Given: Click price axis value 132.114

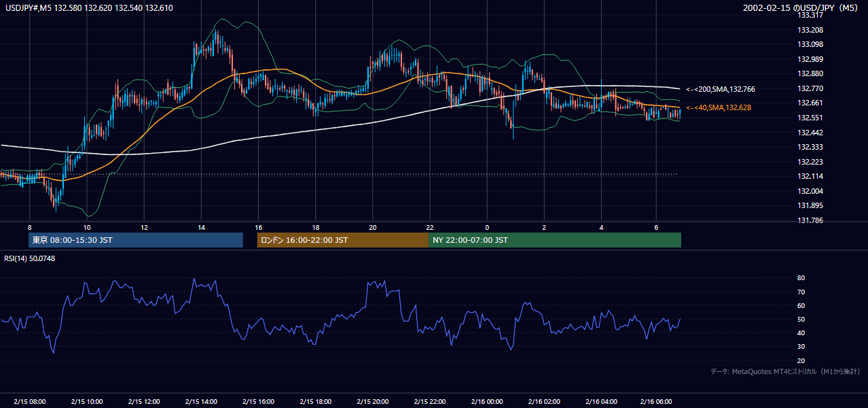Looking at the screenshot, I should (x=811, y=176).
